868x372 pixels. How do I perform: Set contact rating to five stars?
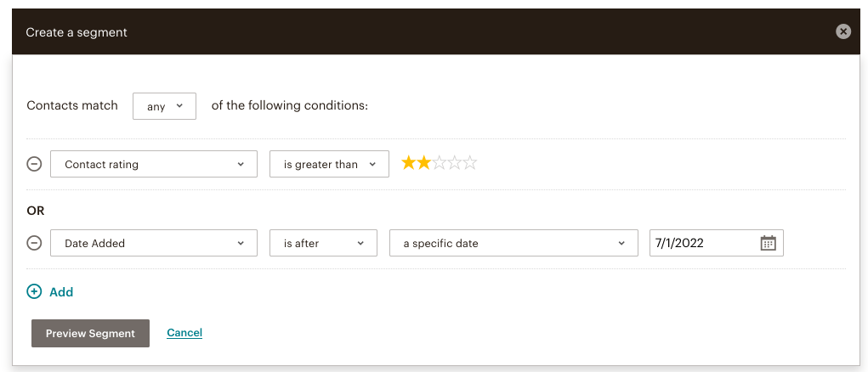pos(470,163)
